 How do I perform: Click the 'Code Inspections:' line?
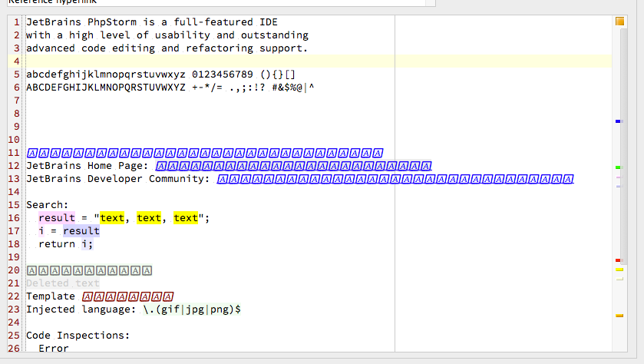(78, 336)
